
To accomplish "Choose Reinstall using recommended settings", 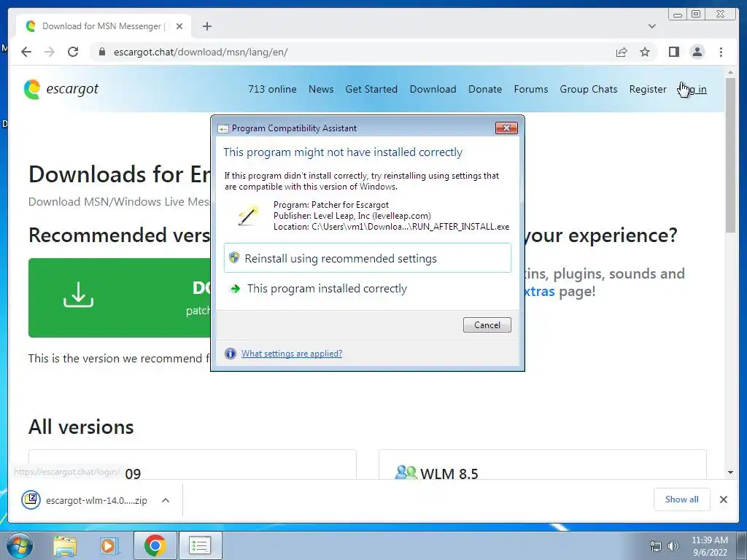I will point(368,258).
